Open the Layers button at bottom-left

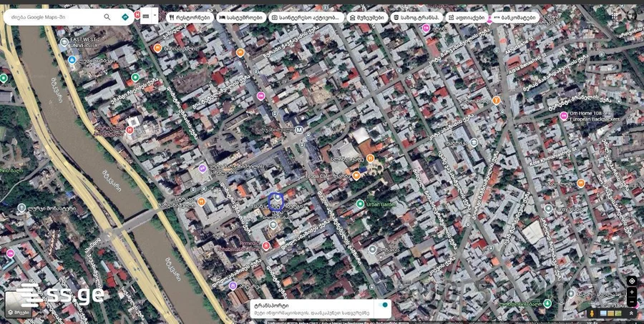pos(18,305)
